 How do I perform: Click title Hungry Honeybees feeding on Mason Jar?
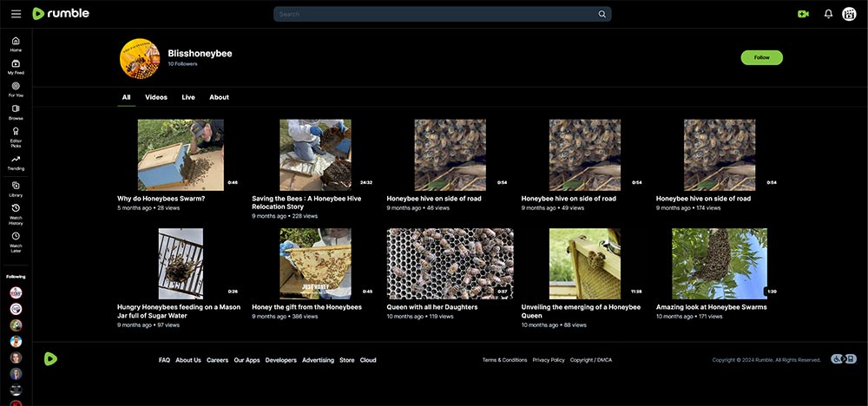coord(179,311)
